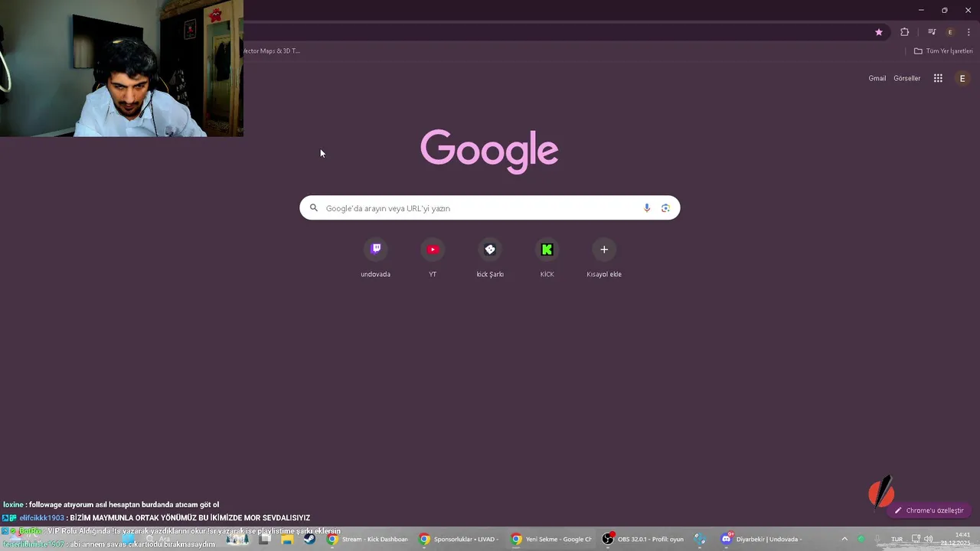Open Google Lens image search icon
Image resolution: width=980 pixels, height=551 pixels.
(x=665, y=208)
